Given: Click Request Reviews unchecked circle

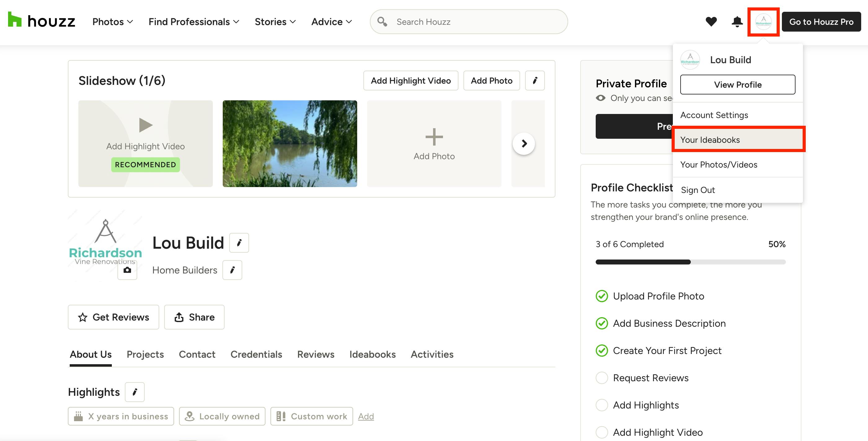Looking at the screenshot, I should pos(602,378).
